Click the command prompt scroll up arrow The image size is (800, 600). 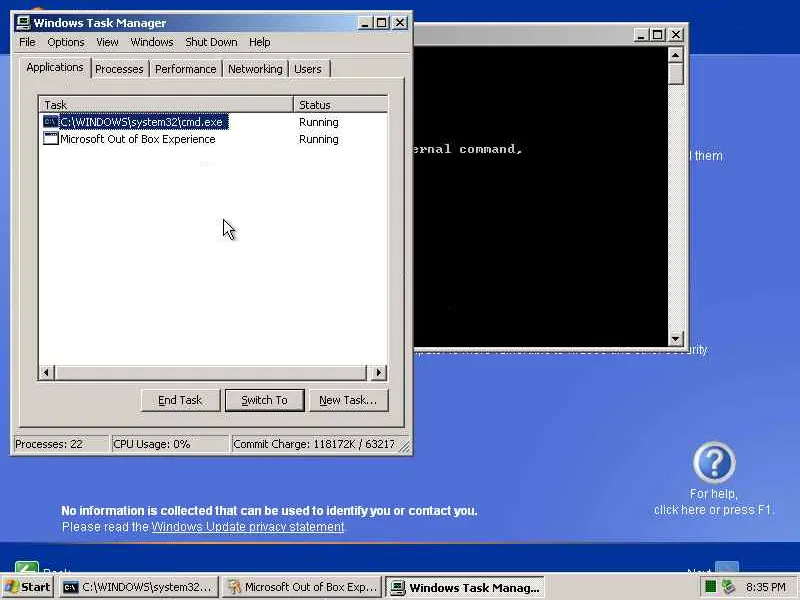(x=676, y=55)
